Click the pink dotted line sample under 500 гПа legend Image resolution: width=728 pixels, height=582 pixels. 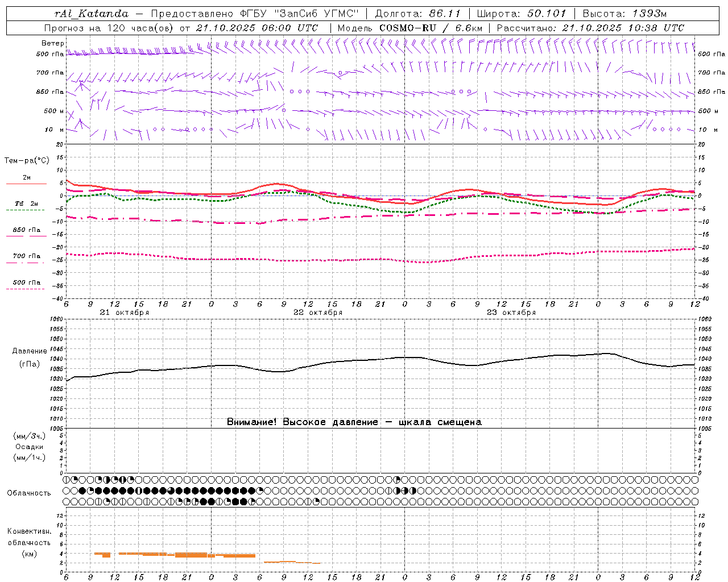[26, 289]
